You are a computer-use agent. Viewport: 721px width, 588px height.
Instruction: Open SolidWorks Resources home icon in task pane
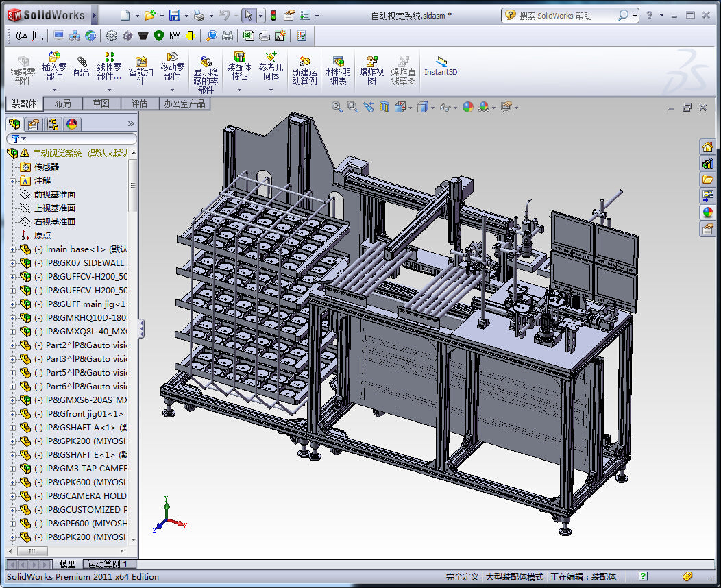707,147
